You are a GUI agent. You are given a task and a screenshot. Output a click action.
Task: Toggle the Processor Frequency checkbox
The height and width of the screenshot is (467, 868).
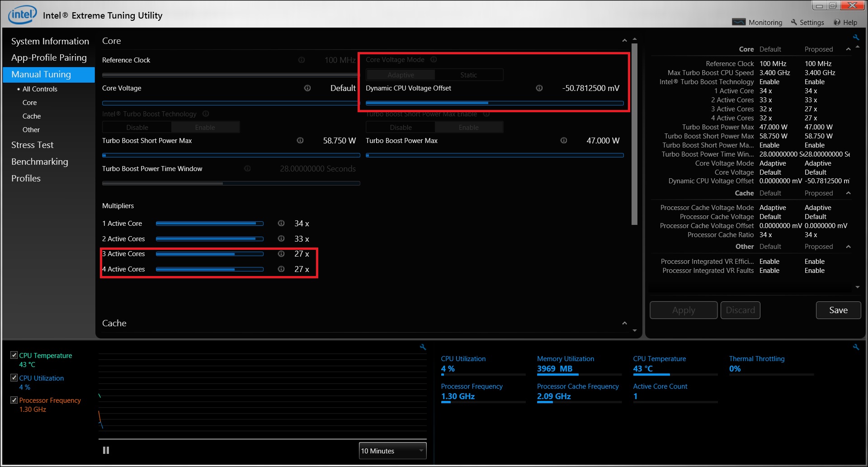tap(14, 400)
